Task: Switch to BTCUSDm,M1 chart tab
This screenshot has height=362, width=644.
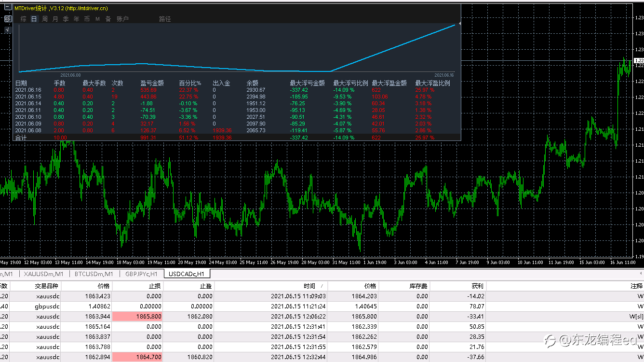Action: click(x=94, y=274)
